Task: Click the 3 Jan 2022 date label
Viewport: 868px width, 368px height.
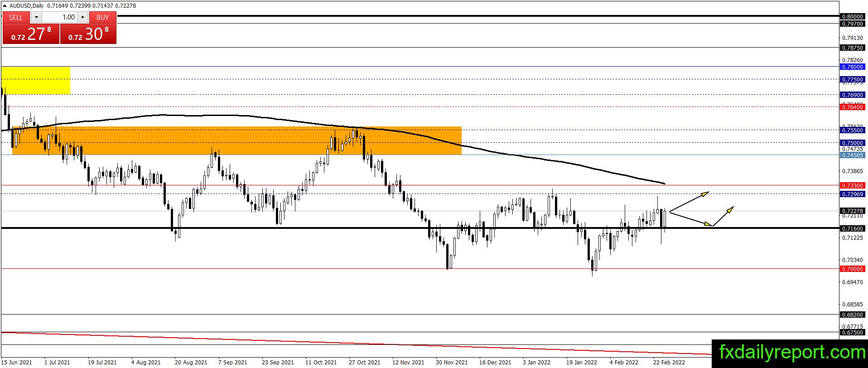Action: (x=537, y=362)
